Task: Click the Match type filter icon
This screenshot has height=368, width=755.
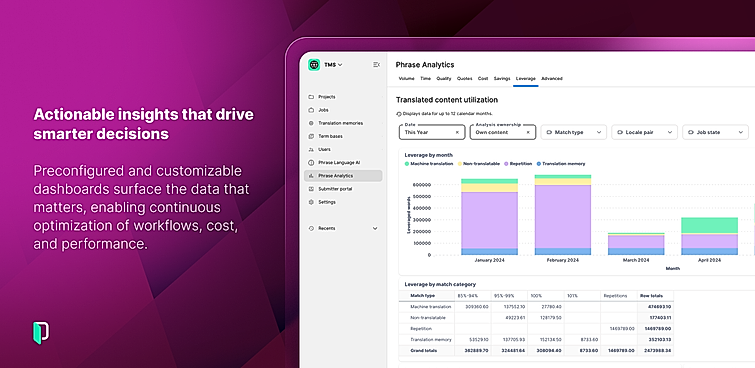Action: [x=549, y=132]
